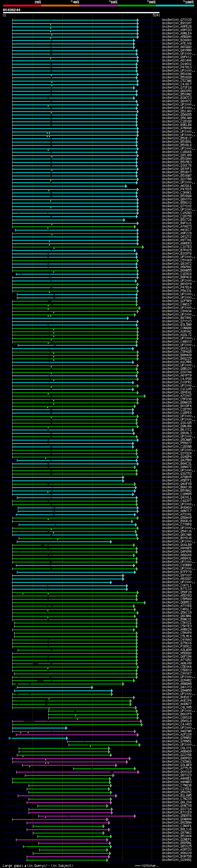Viewport: 197px width, 868px height.
Task: Open hit UniRef100_B9SSH7
Action: 177,23
